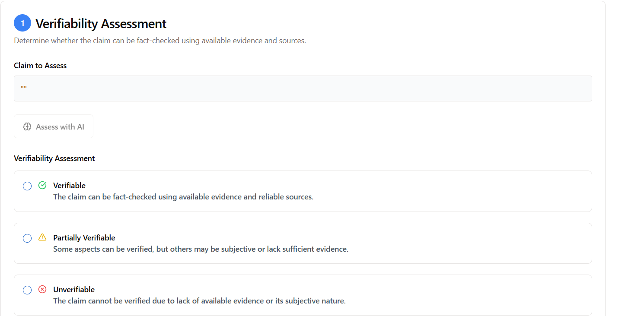Choose the Partially Verifiable radio button
This screenshot has width=644, height=316.
27,238
